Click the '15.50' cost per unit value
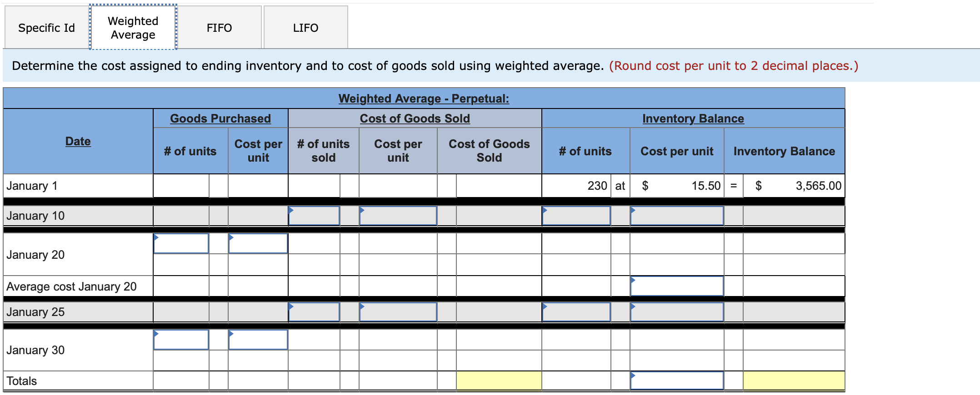The image size is (980, 395). [706, 186]
